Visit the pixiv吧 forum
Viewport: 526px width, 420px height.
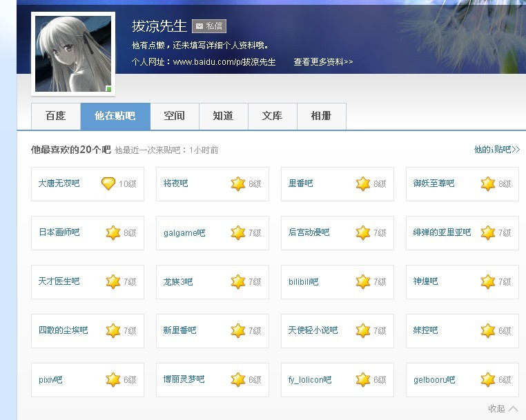point(50,379)
